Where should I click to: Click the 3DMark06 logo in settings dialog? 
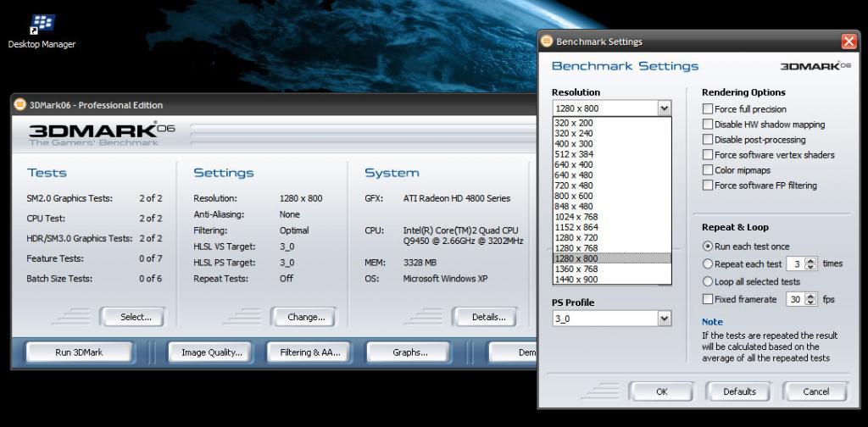[x=815, y=66]
